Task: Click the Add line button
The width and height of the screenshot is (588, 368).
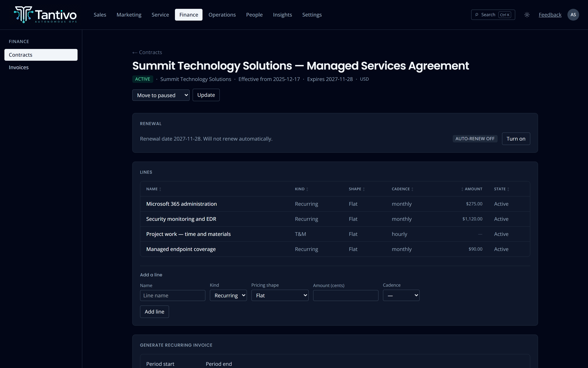Action: 154,312
